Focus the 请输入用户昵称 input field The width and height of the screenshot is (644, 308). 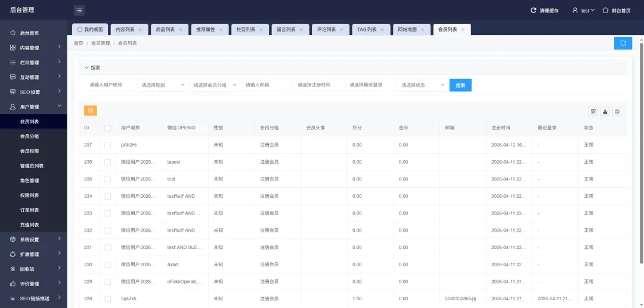111,85
